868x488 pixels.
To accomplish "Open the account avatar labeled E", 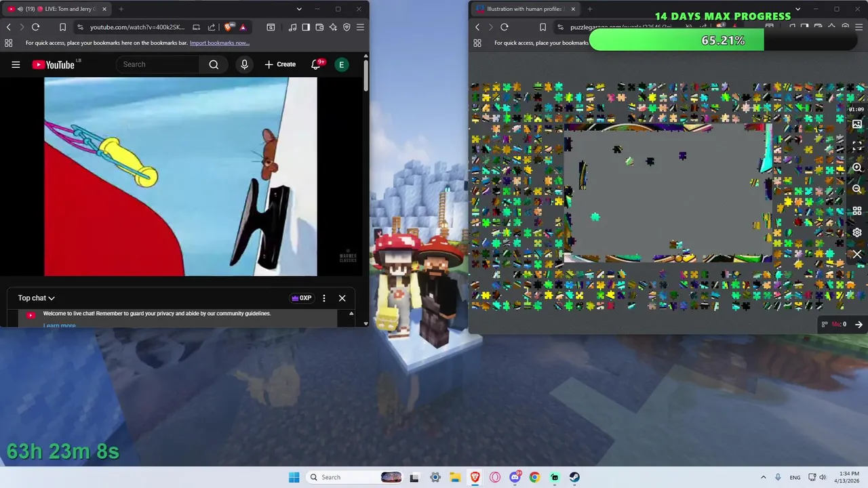I will pos(342,64).
